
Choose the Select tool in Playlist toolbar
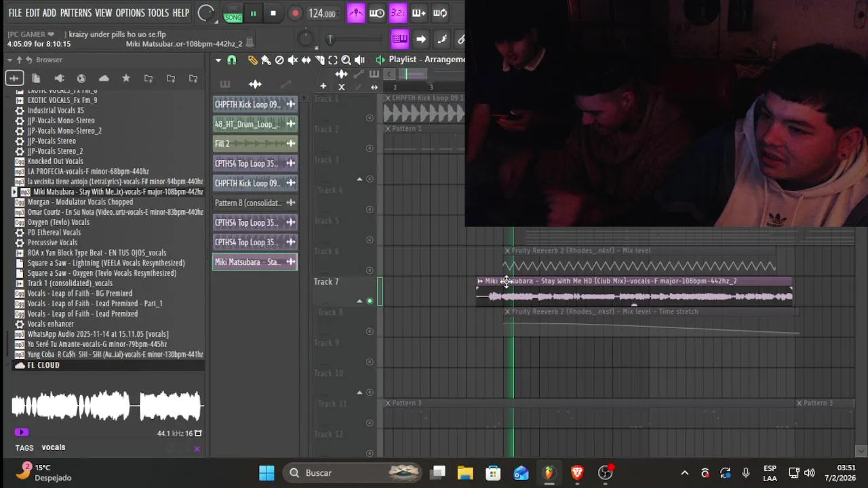click(x=332, y=60)
